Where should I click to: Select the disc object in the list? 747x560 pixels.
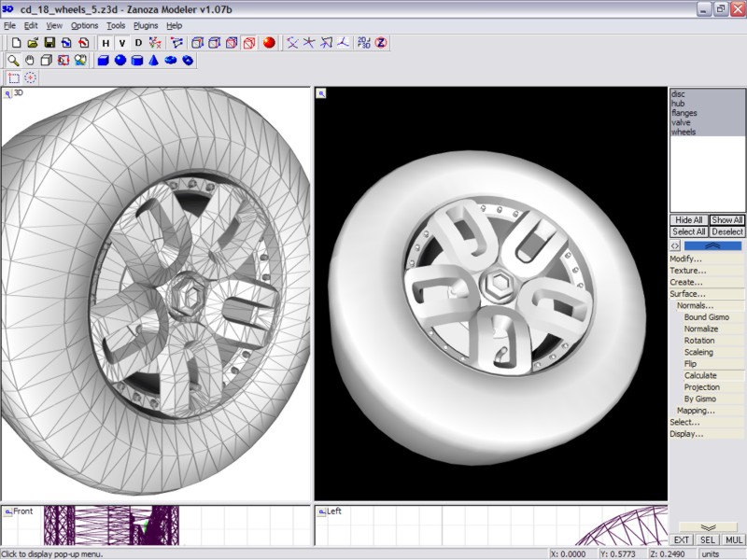(707, 94)
